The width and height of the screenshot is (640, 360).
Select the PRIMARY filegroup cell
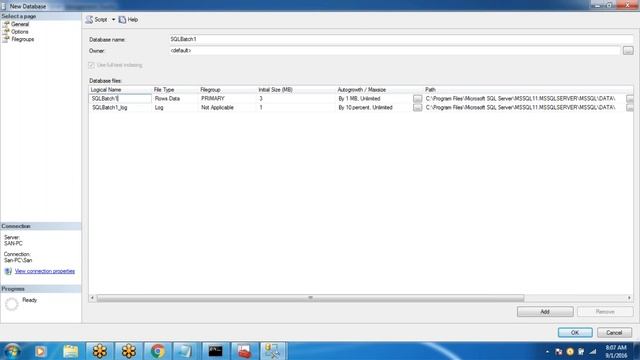click(x=227, y=99)
